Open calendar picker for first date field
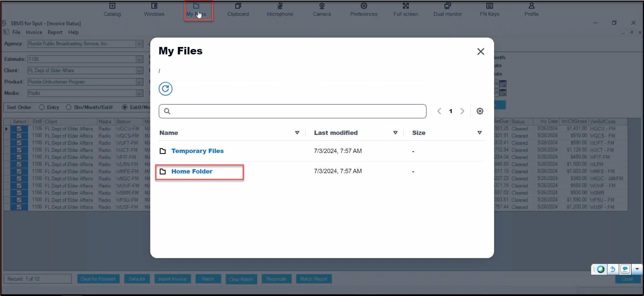Viewport: 644px width, 296px height. (x=503, y=84)
